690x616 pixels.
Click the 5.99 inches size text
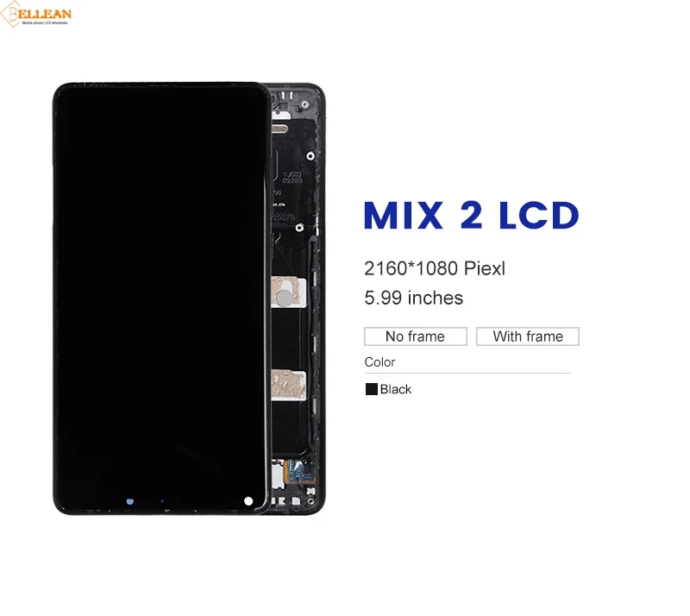[414, 299]
